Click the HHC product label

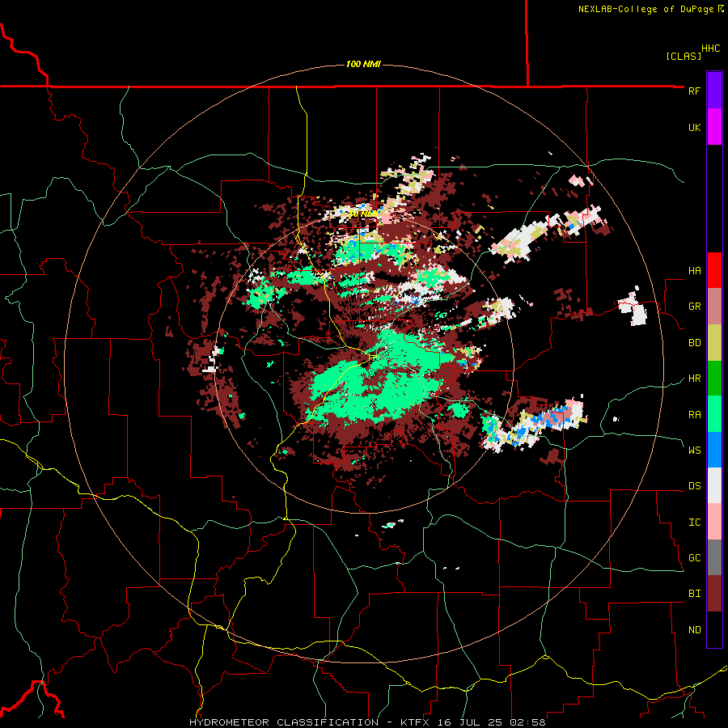click(711, 49)
